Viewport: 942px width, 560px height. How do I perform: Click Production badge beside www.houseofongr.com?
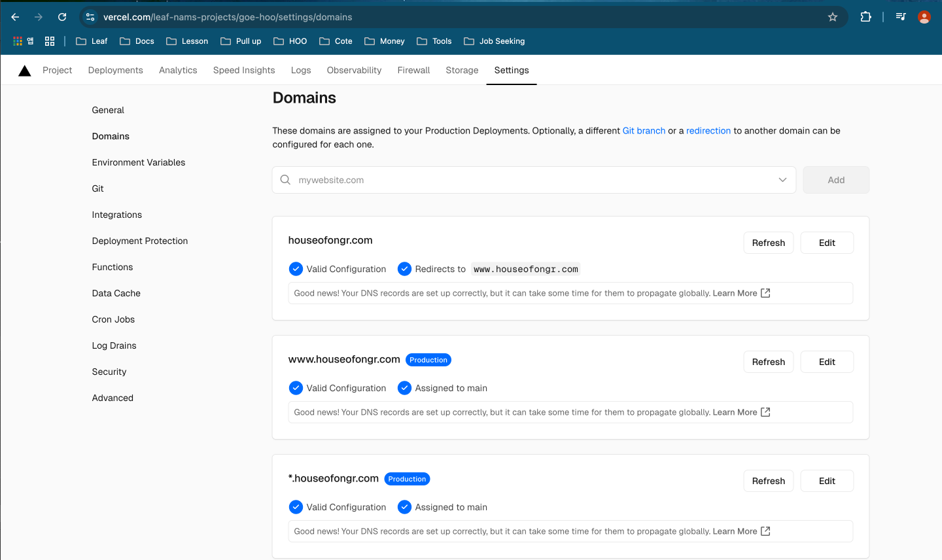pos(428,360)
